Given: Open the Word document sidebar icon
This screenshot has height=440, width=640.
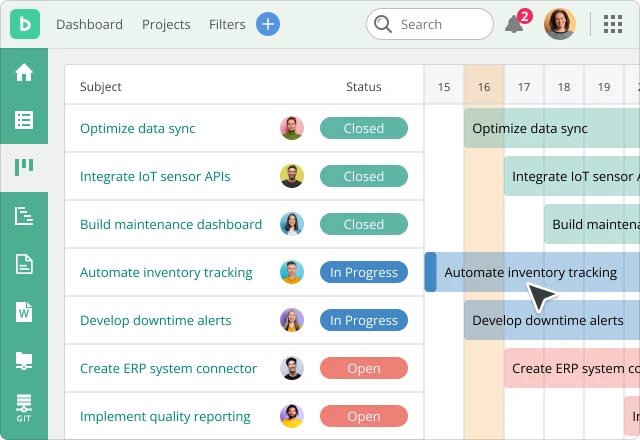Looking at the screenshot, I should [x=24, y=312].
